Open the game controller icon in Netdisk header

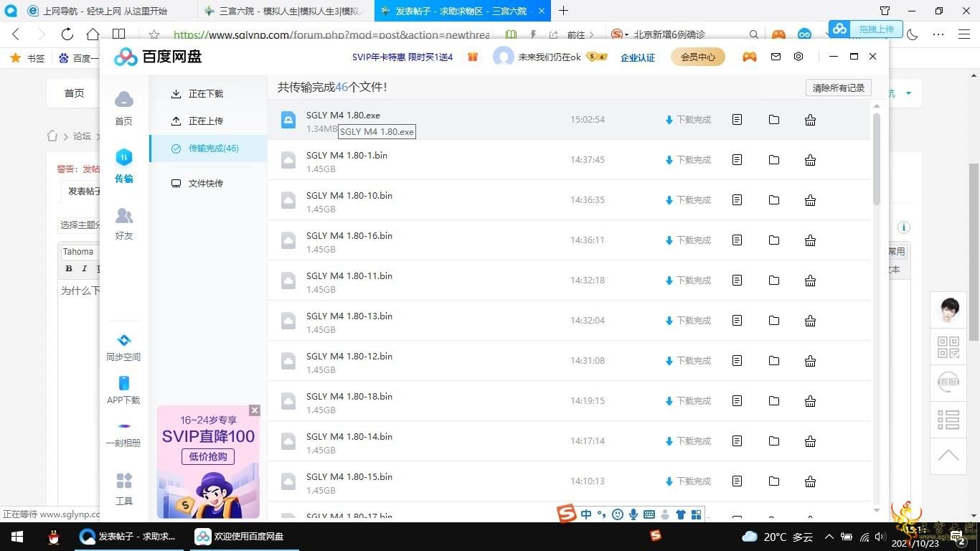(x=750, y=57)
